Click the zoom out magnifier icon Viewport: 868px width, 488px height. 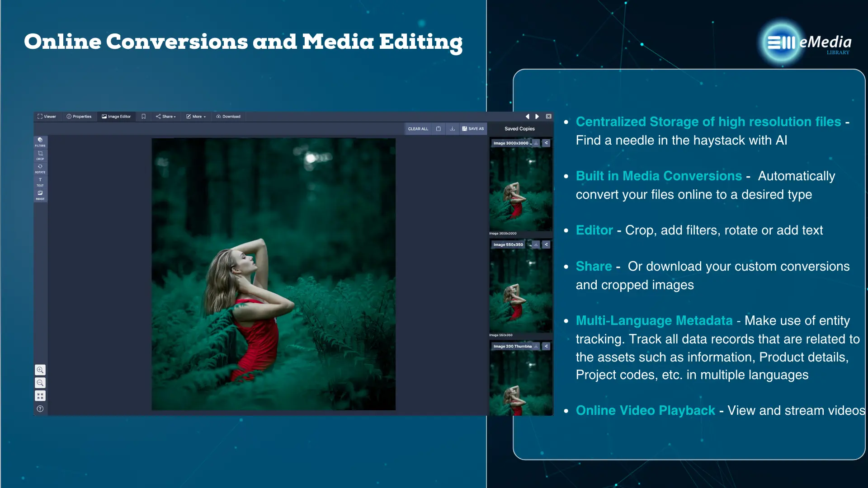pos(40,383)
